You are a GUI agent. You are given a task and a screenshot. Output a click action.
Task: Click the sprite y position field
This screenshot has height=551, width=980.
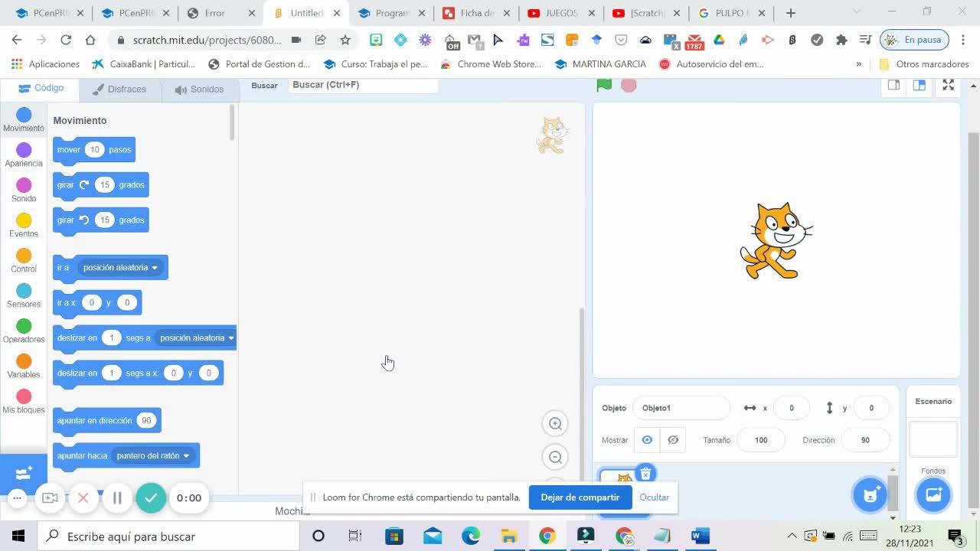(871, 408)
